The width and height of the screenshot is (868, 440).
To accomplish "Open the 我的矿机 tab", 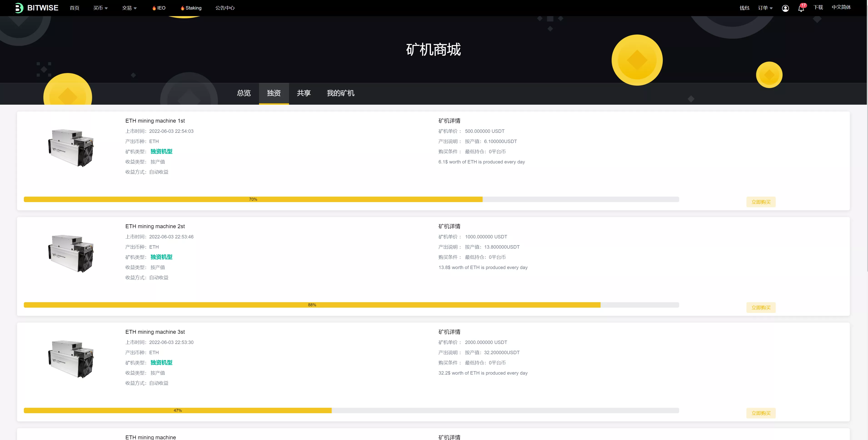I will [340, 93].
